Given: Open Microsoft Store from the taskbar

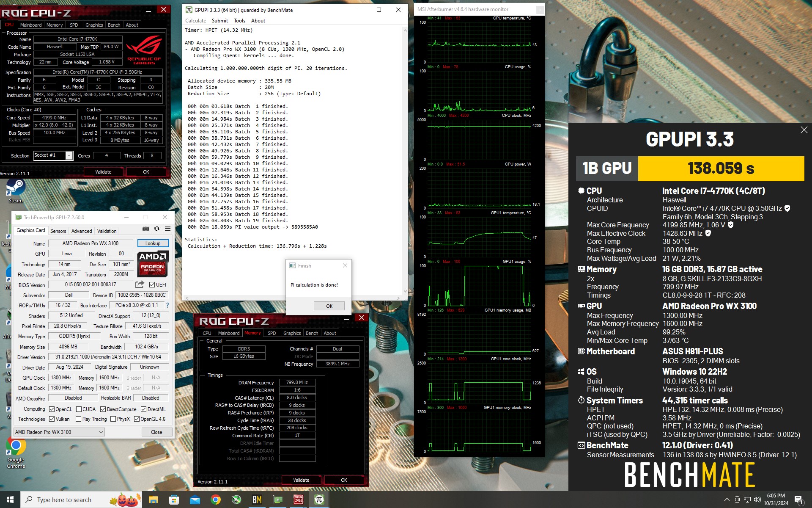Looking at the screenshot, I should [174, 500].
